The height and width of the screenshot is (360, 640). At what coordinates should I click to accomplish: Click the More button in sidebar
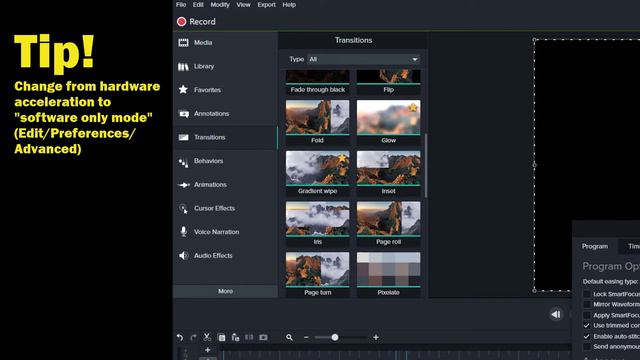point(225,291)
